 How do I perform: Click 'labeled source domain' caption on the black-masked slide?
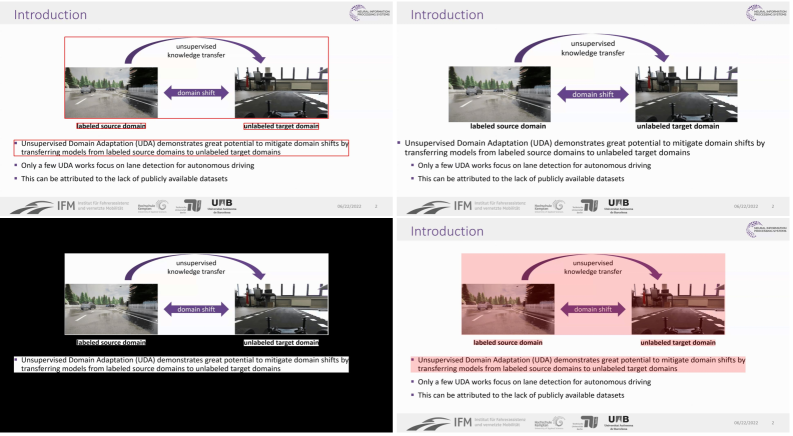coord(111,342)
